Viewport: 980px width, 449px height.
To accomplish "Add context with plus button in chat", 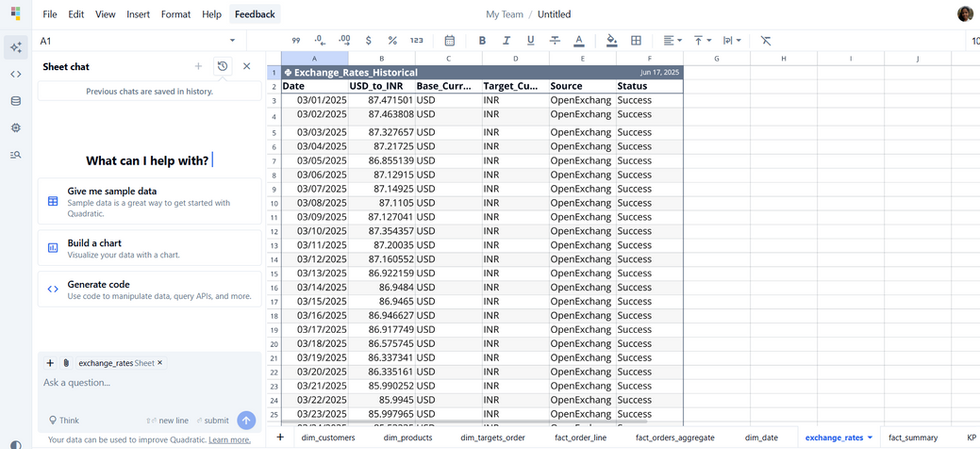I will point(50,363).
